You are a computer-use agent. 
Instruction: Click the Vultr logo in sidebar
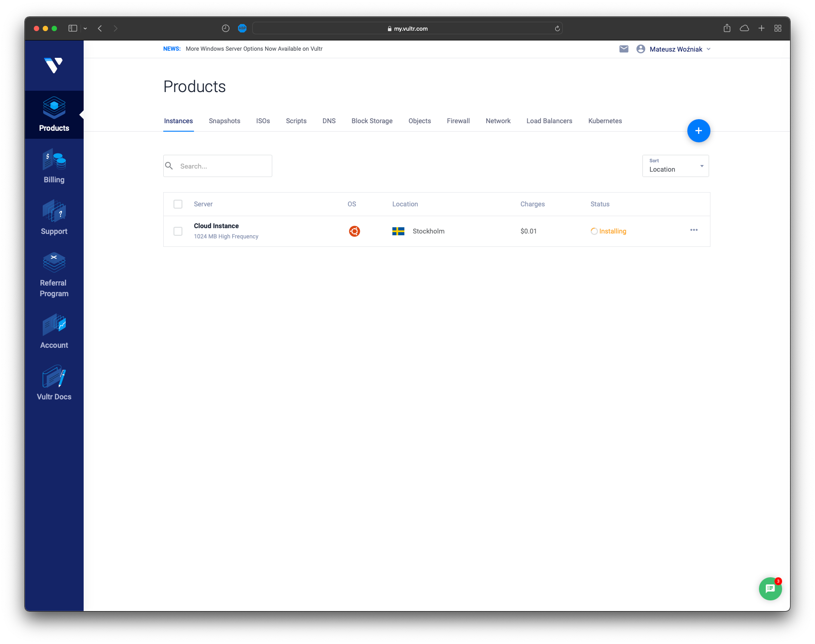tap(54, 65)
